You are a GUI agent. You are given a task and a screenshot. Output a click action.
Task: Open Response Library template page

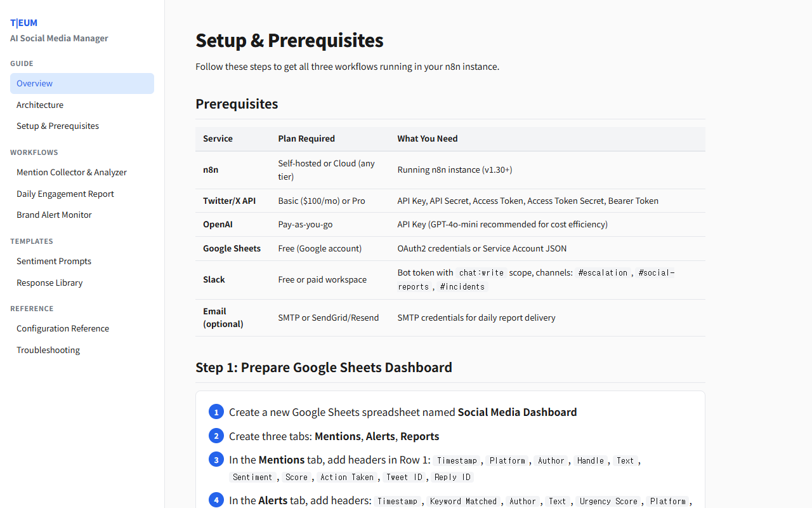point(49,283)
